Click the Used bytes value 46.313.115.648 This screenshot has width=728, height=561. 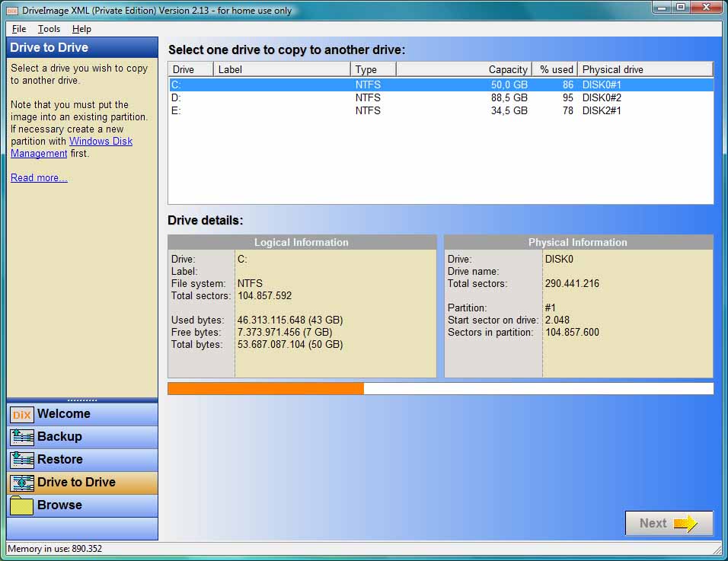290,320
